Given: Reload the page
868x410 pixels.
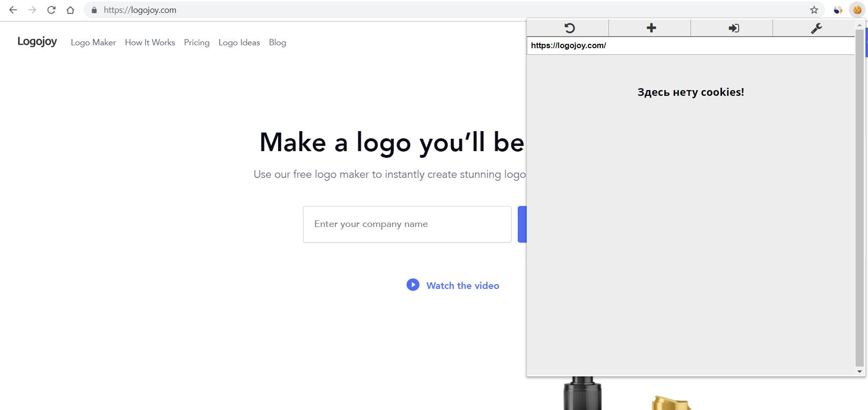Looking at the screenshot, I should tap(51, 10).
